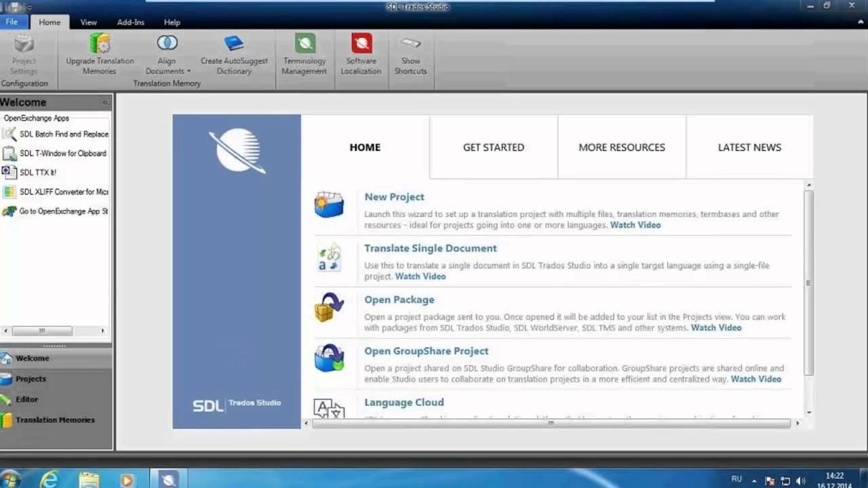Collapse the Welcome navigation pane
This screenshot has width=868, height=488.
pyautogui.click(x=105, y=102)
